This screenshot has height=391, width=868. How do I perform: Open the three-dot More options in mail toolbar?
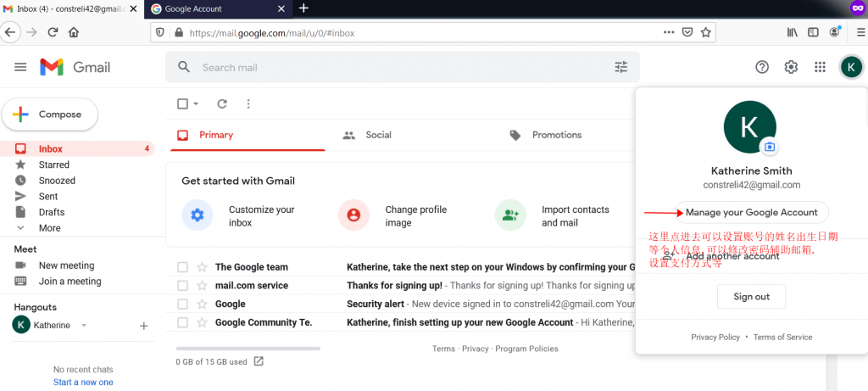248,103
